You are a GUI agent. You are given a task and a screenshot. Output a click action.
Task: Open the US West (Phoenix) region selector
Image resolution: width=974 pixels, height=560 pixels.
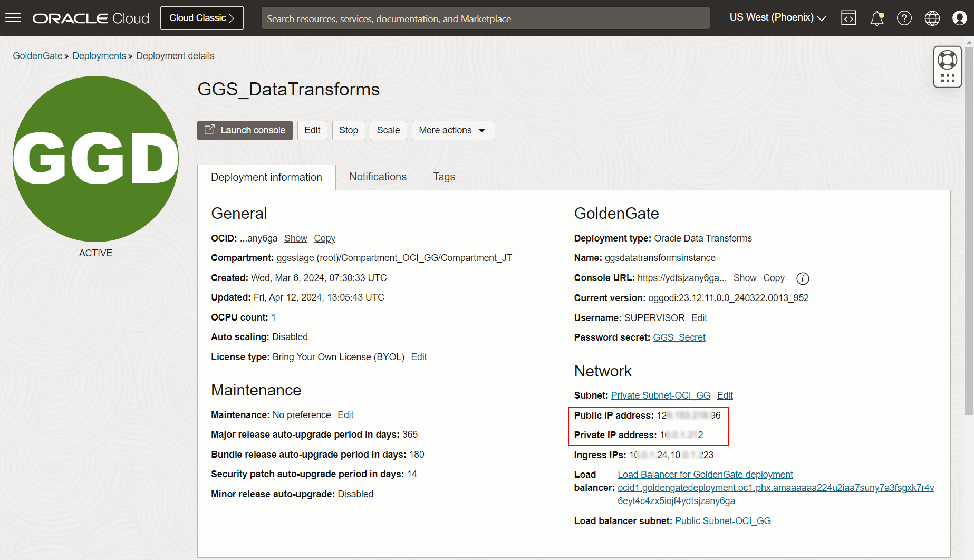(x=776, y=17)
